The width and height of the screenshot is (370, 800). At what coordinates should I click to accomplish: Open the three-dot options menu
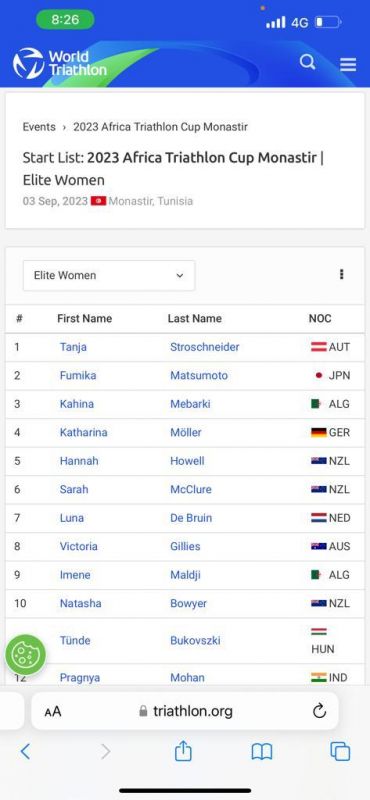pyautogui.click(x=341, y=274)
